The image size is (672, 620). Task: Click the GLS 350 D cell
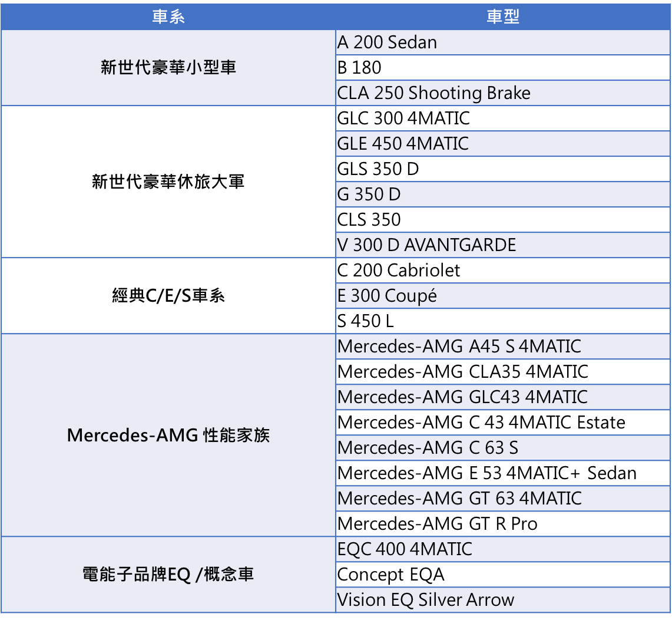[x=503, y=169]
